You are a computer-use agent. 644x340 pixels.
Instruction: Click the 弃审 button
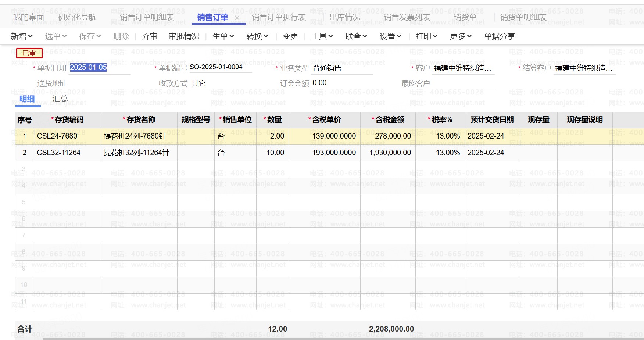click(150, 36)
